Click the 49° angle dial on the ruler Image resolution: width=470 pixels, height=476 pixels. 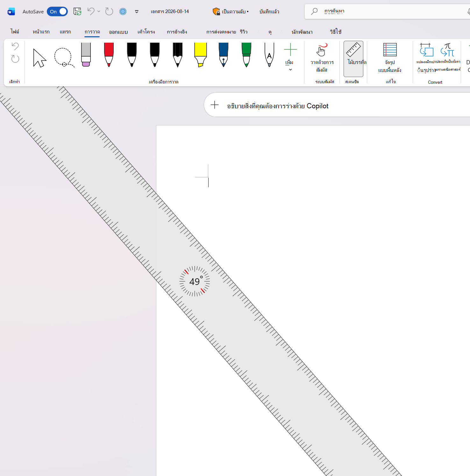click(x=195, y=281)
